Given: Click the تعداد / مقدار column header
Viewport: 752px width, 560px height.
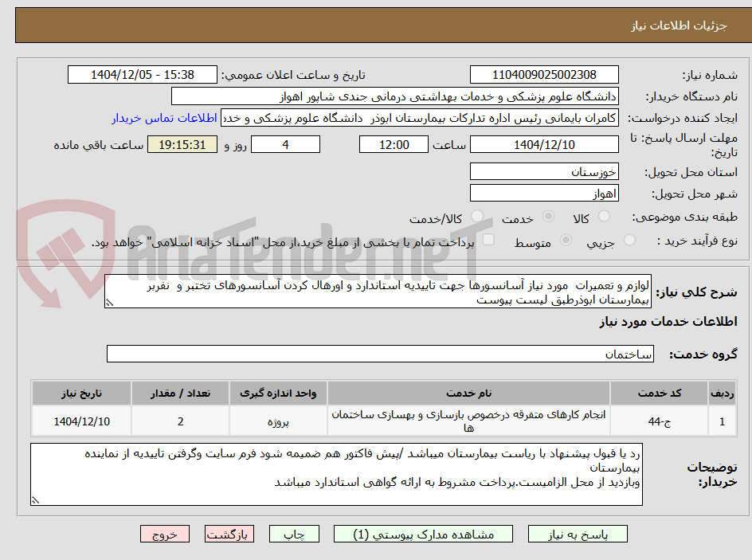Looking at the screenshot, I should point(180,394).
